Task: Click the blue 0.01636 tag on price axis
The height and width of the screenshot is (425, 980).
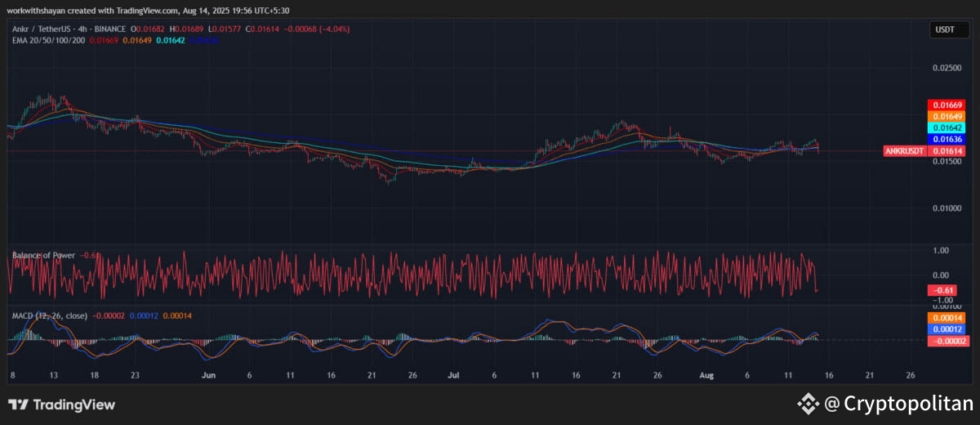Action: point(947,139)
